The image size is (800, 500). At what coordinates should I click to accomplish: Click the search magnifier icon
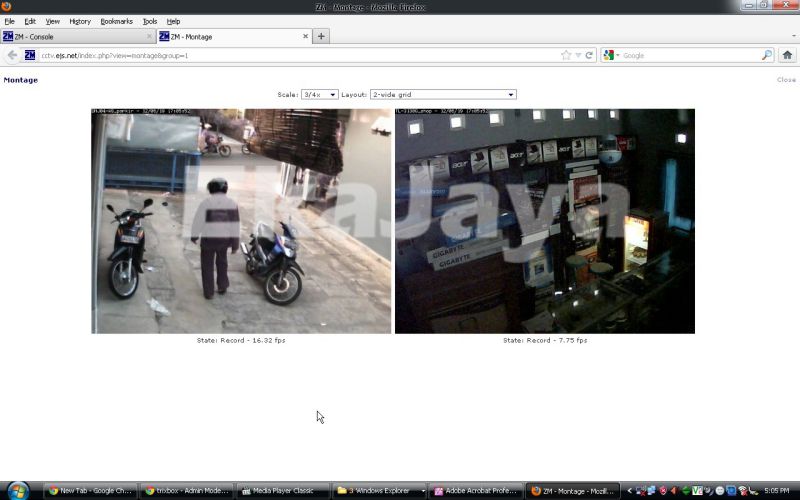[x=767, y=55]
